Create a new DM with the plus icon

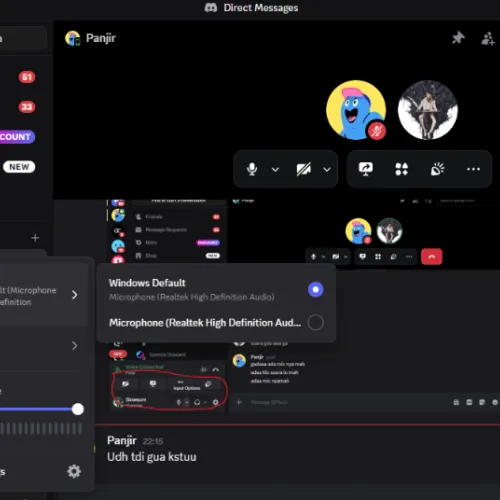(35, 238)
